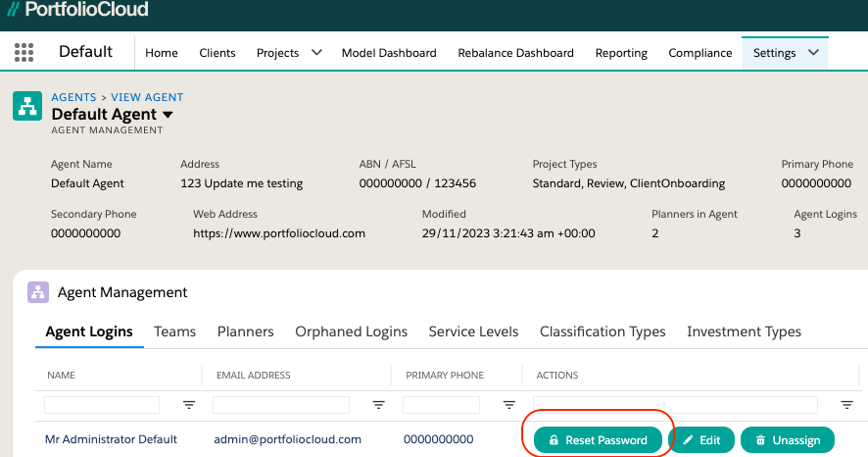The image size is (868, 457).
Task: Focus the Email Address filter field
Action: (x=281, y=405)
